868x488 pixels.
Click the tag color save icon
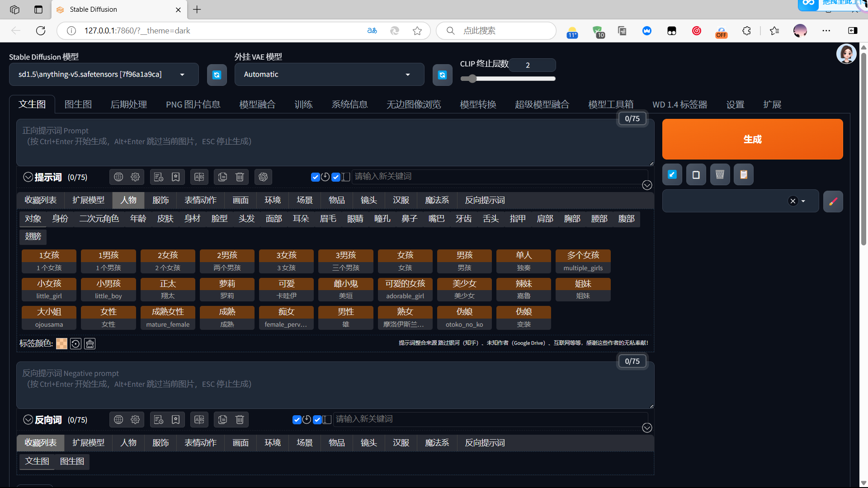pos(90,344)
